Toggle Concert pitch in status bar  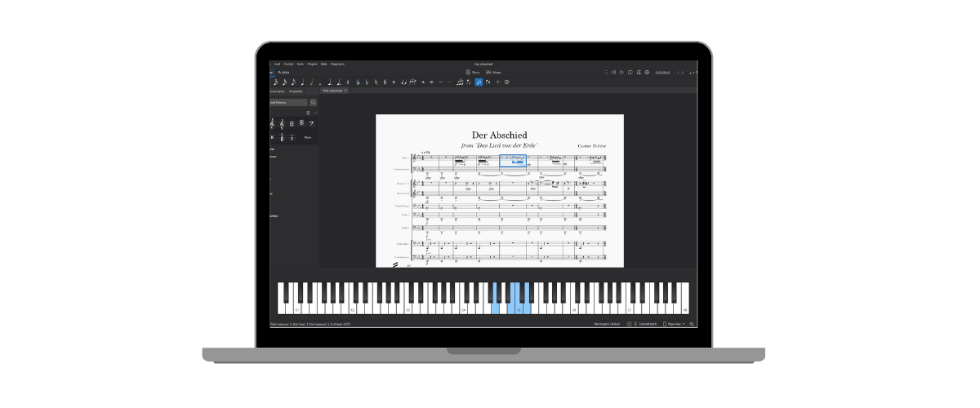(x=645, y=324)
